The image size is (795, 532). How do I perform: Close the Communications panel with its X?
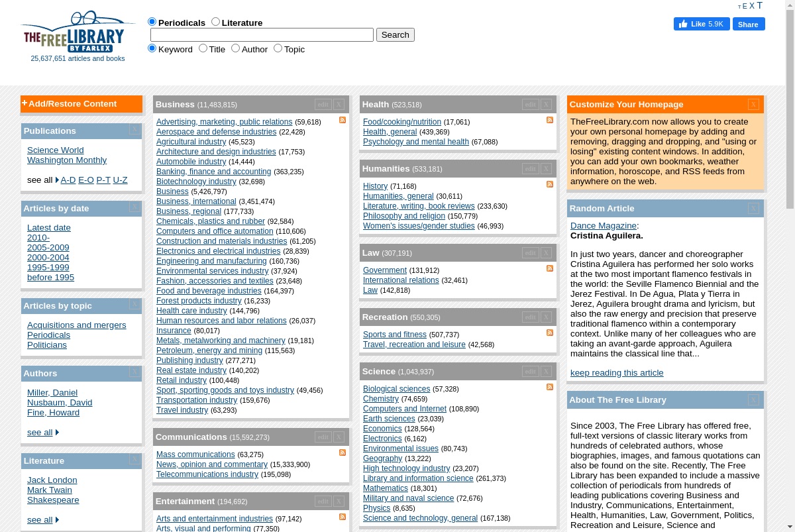(339, 437)
